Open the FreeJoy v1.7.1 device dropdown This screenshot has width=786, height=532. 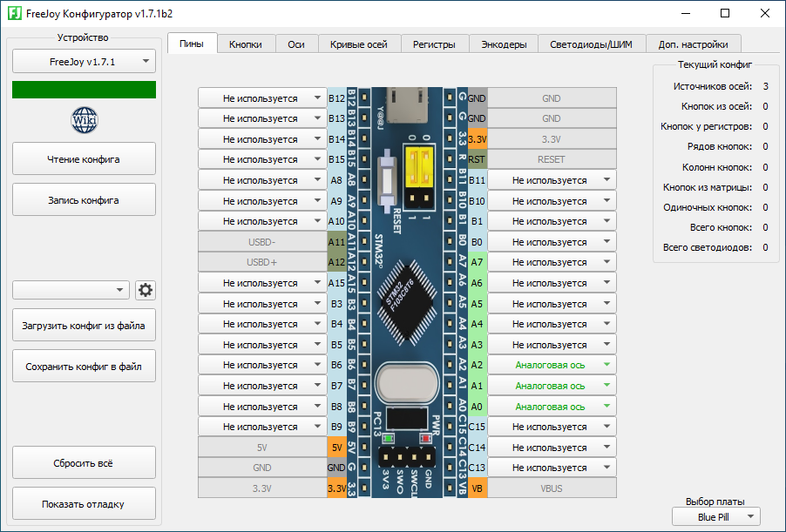point(84,62)
